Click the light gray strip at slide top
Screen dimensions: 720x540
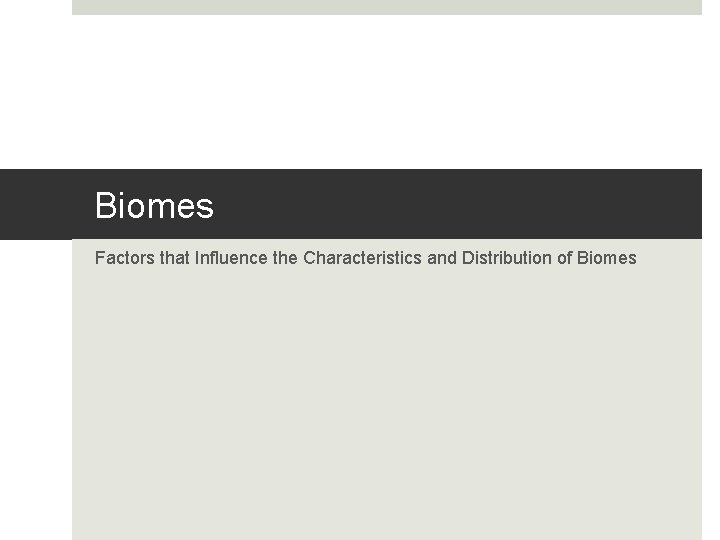[x=387, y=7]
